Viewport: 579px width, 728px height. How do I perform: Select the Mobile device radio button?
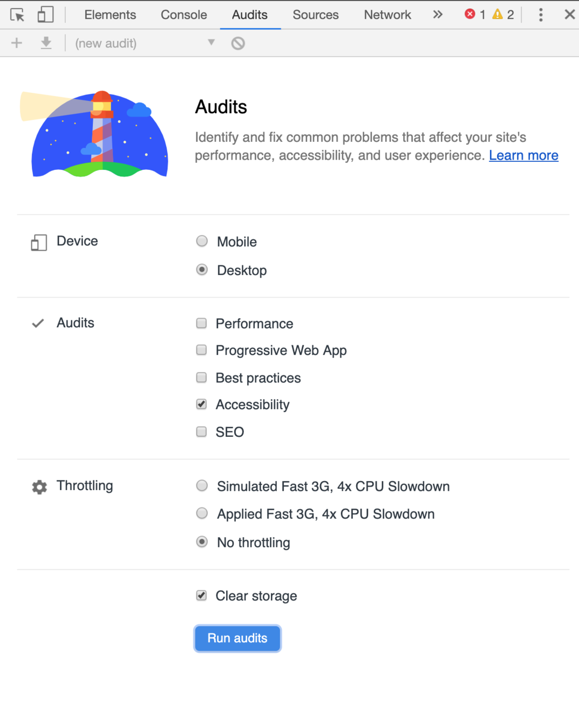tap(202, 241)
